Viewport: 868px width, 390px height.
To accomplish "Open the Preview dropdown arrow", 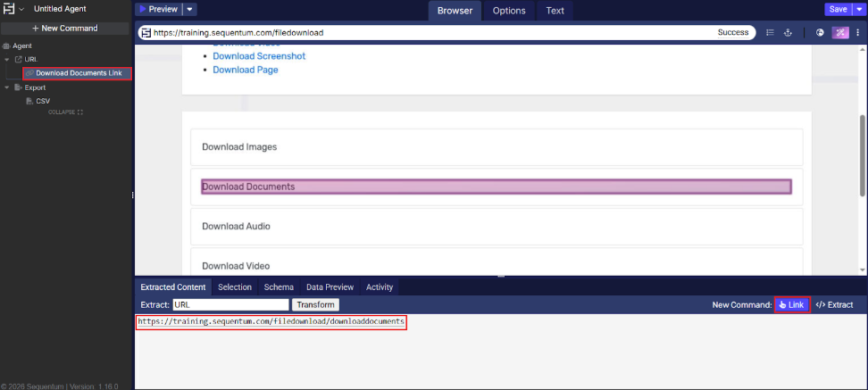I will [x=190, y=10].
